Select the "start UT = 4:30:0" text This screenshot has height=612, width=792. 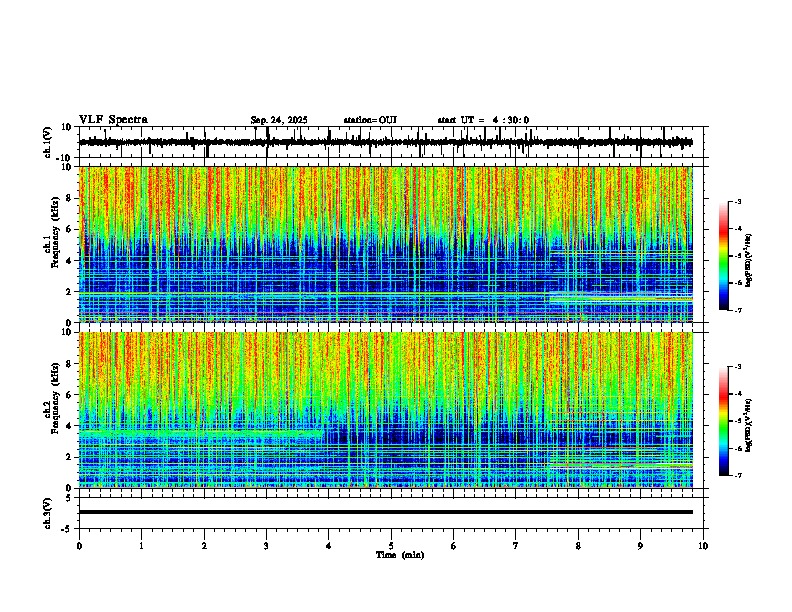[483, 120]
